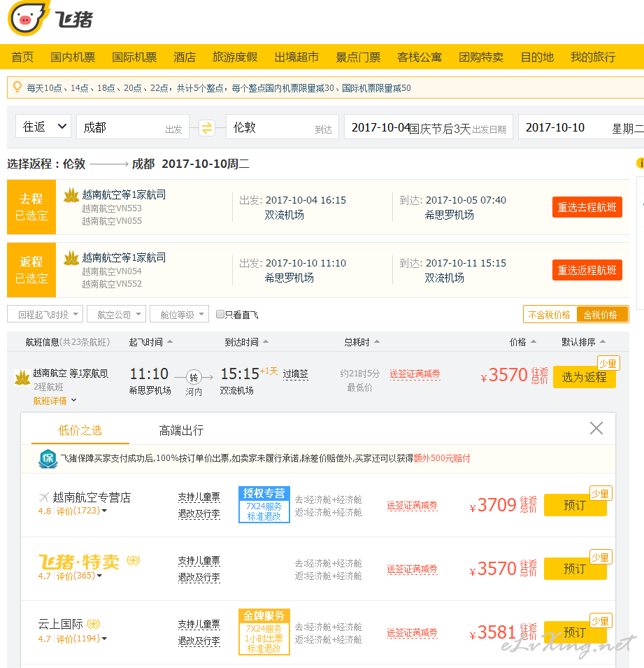Click Vietnam Airlines lotus logo in 返程 row
644x668 pixels.
coord(71,258)
